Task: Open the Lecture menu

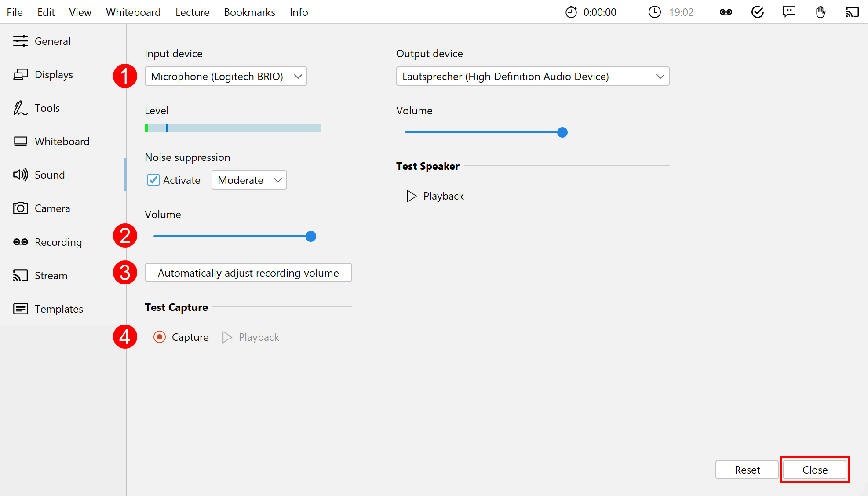Action: click(192, 12)
